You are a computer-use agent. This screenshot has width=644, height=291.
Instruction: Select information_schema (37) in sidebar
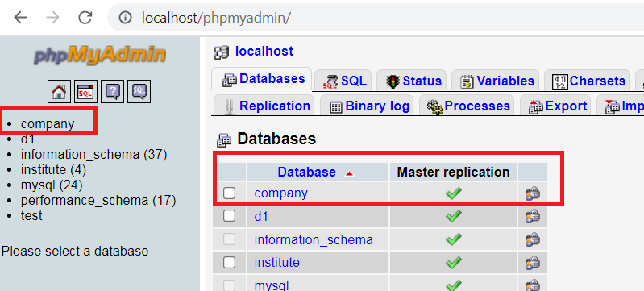pyautogui.click(x=94, y=155)
